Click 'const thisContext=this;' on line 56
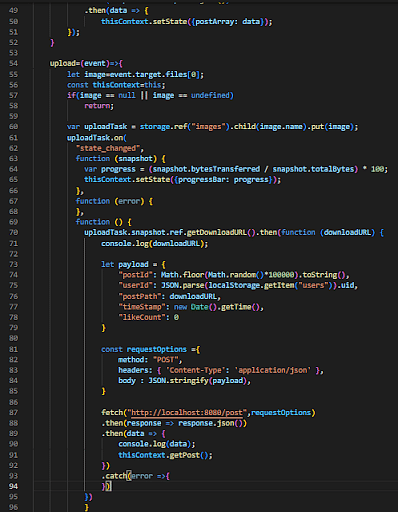Image resolution: width=398 pixels, height=512 pixels. click(x=116, y=85)
